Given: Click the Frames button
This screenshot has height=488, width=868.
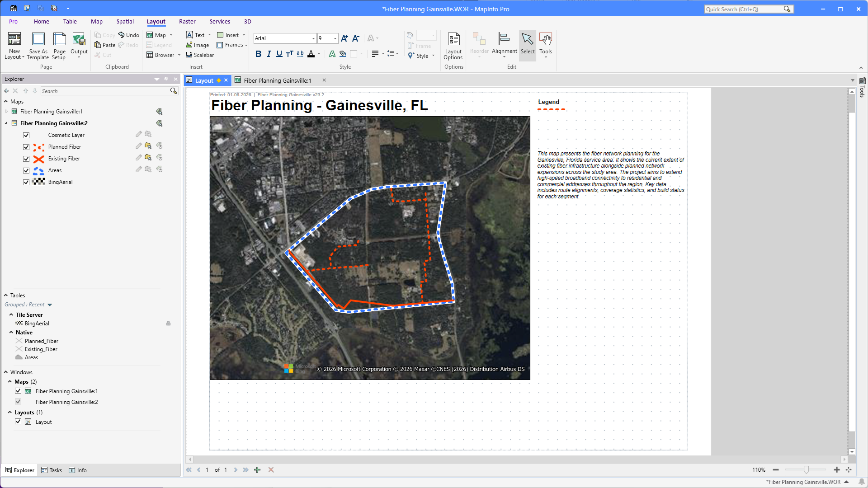Looking at the screenshot, I should (x=232, y=45).
